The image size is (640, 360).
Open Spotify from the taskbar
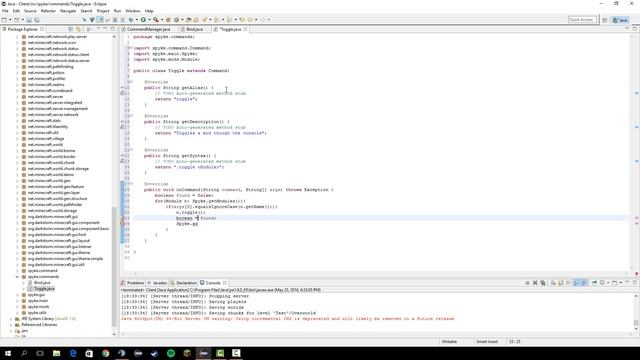[171, 353]
